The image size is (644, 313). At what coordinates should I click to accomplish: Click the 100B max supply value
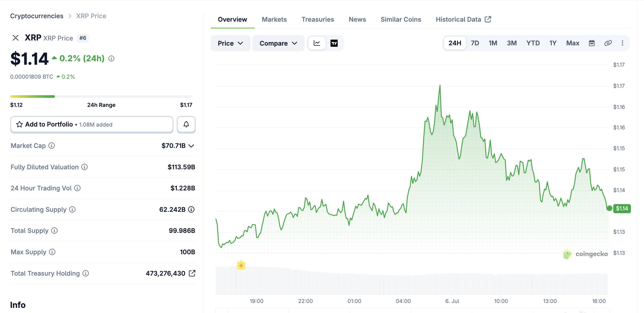tap(188, 252)
